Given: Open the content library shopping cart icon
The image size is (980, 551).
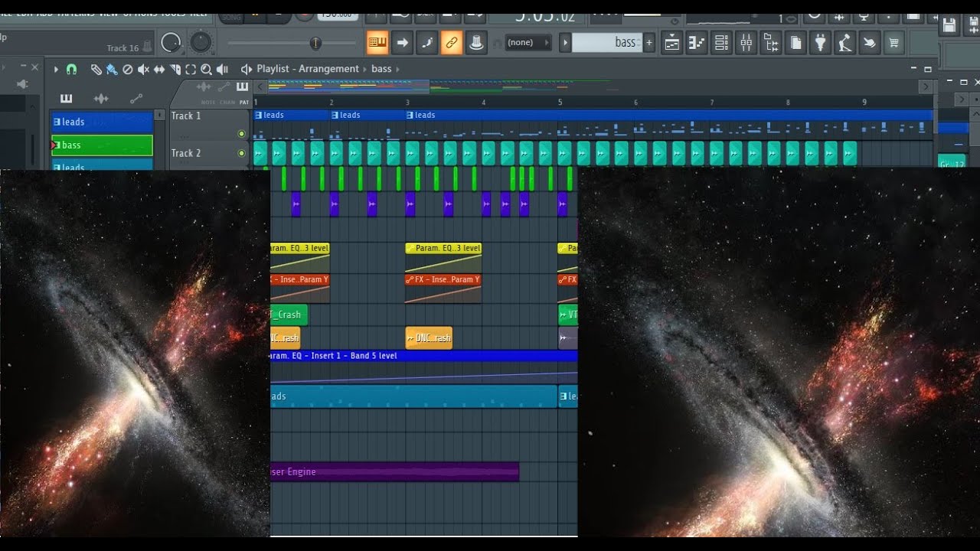Looking at the screenshot, I should [x=893, y=43].
